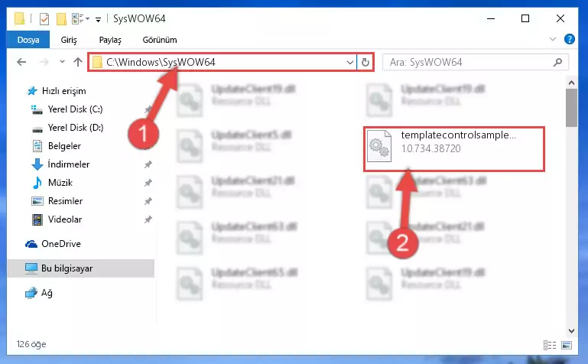Image resolution: width=588 pixels, height=364 pixels.
Task: Click the pin icon beside İndirmeler
Action: click(148, 164)
